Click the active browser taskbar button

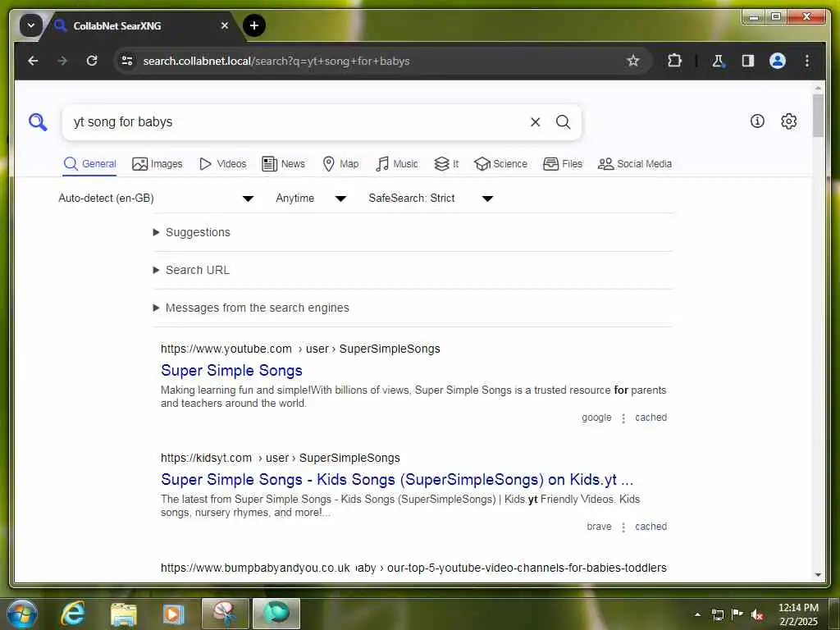276,614
